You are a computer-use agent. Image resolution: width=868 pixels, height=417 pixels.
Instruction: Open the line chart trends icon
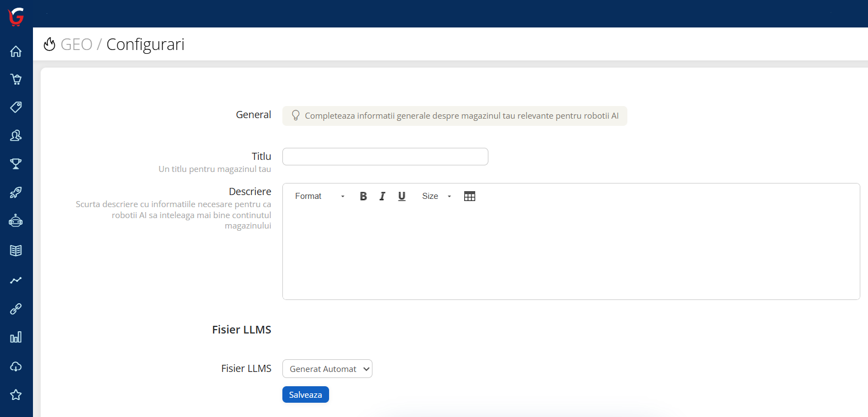pos(16,280)
